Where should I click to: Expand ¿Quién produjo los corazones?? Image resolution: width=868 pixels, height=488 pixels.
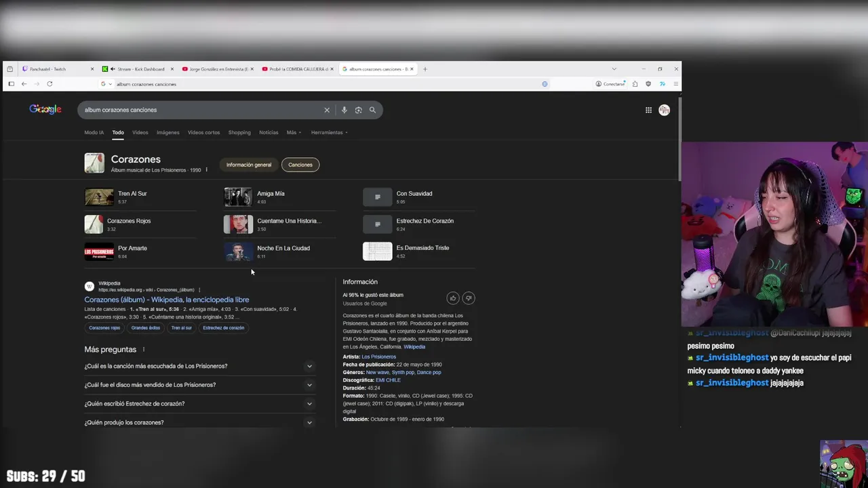pos(199,422)
